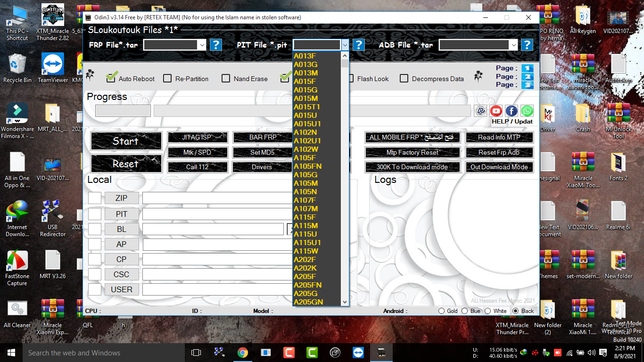This screenshot has width=644, height=362.
Task: Select the Recycle Bin desktop icon
Action: (x=17, y=69)
